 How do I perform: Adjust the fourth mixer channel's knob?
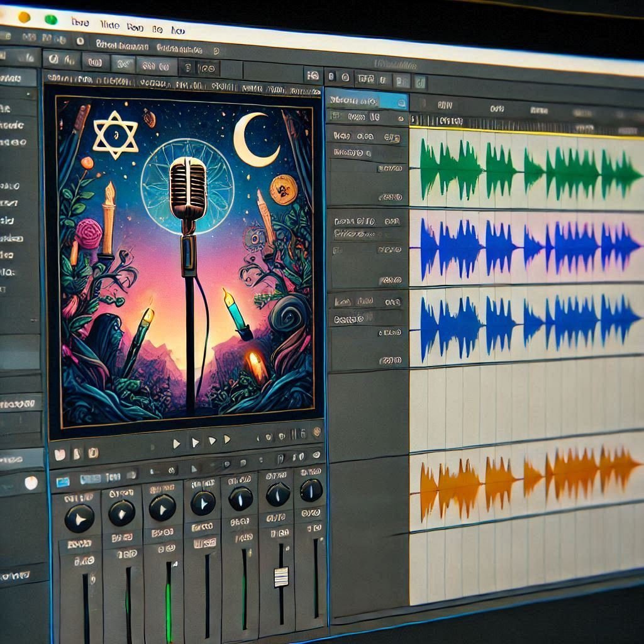pos(203,503)
